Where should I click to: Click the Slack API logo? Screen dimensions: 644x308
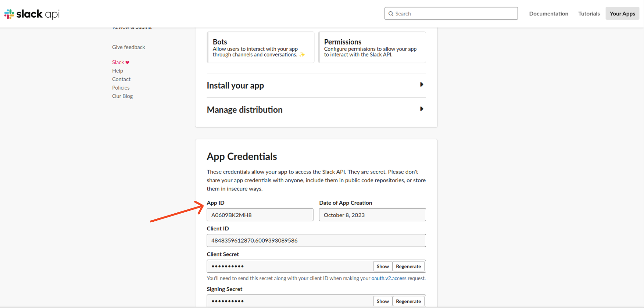pos(32,14)
